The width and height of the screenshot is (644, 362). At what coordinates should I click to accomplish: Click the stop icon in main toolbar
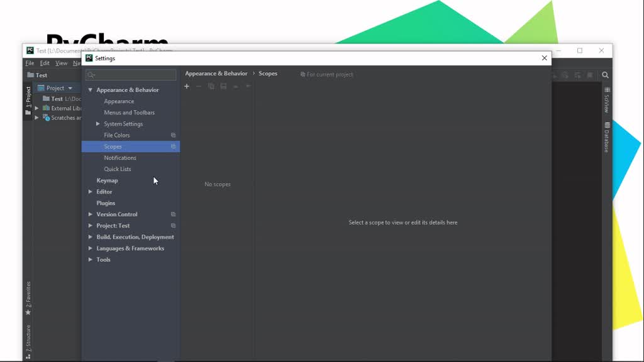[x=590, y=75]
